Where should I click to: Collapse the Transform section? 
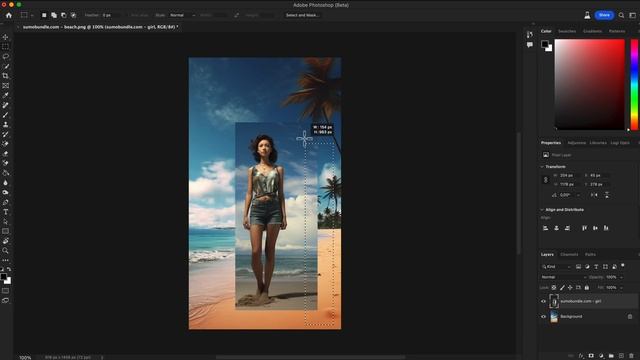[542, 167]
